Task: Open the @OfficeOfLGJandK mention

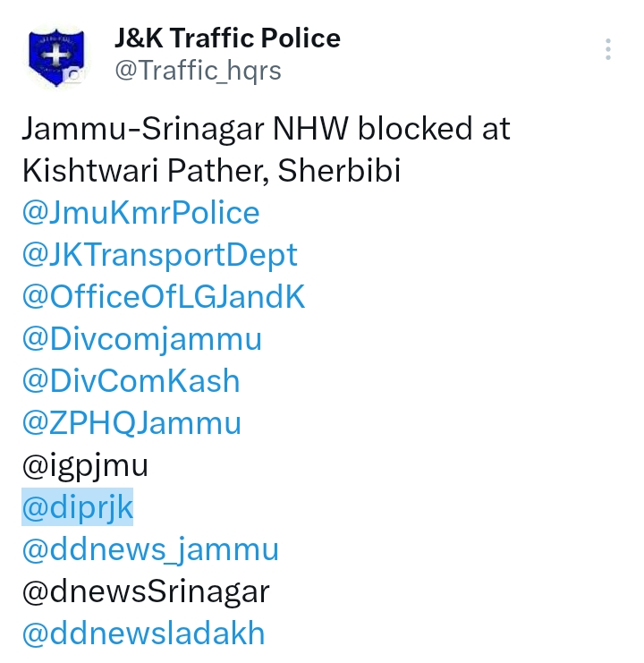Action: click(x=164, y=297)
